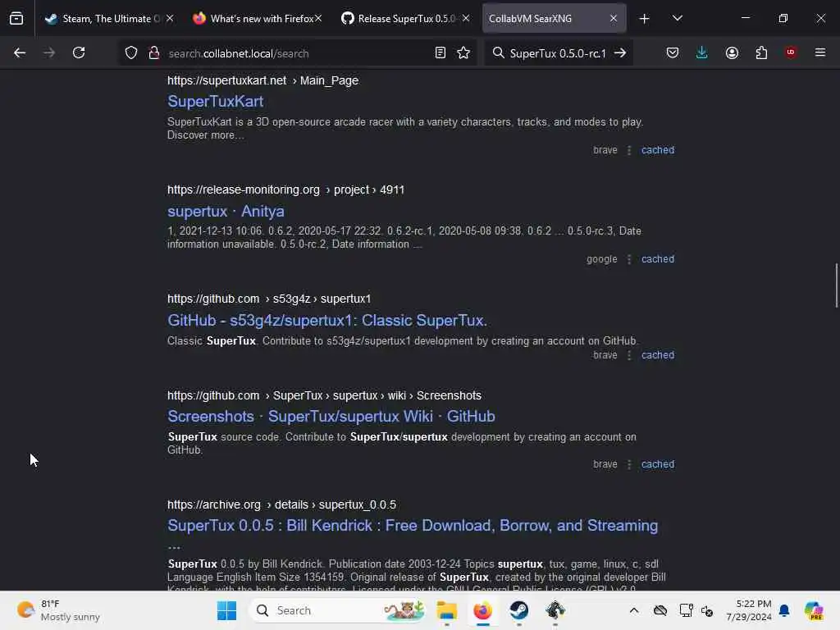Expand the list all tabs chevron
Viewport: 840px width, 630px height.
tap(677, 19)
